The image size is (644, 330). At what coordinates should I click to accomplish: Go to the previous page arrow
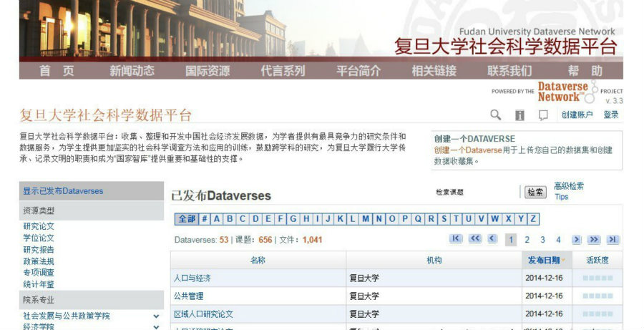tap(492, 239)
